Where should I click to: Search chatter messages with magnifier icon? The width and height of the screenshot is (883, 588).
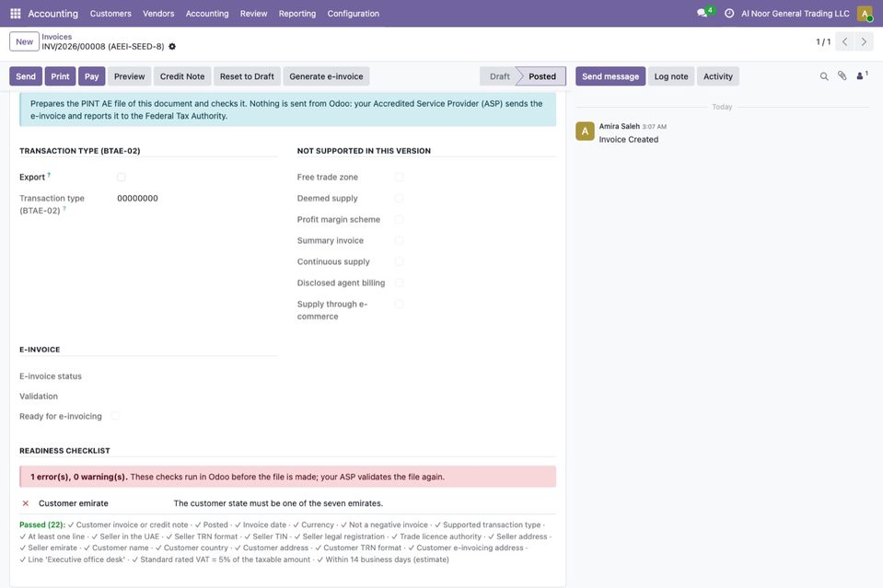(824, 76)
